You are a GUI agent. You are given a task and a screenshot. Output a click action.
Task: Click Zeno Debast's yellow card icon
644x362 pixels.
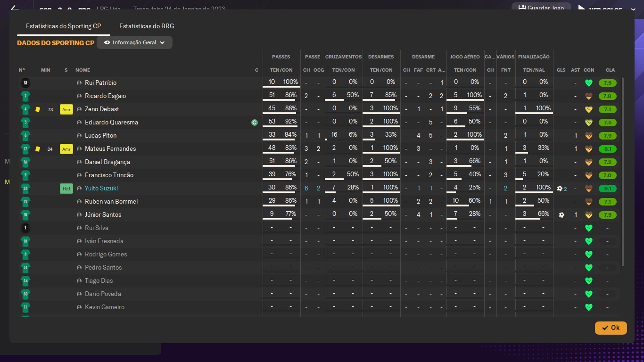pos(38,109)
